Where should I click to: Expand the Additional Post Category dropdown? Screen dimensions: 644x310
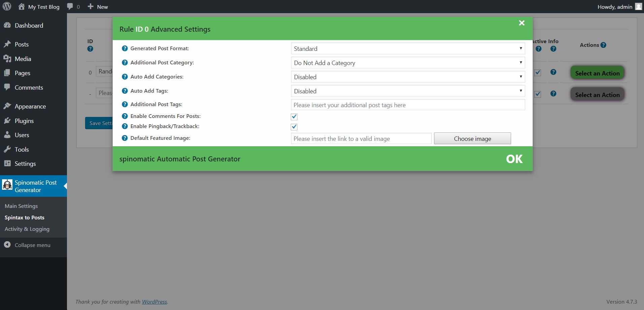407,62
